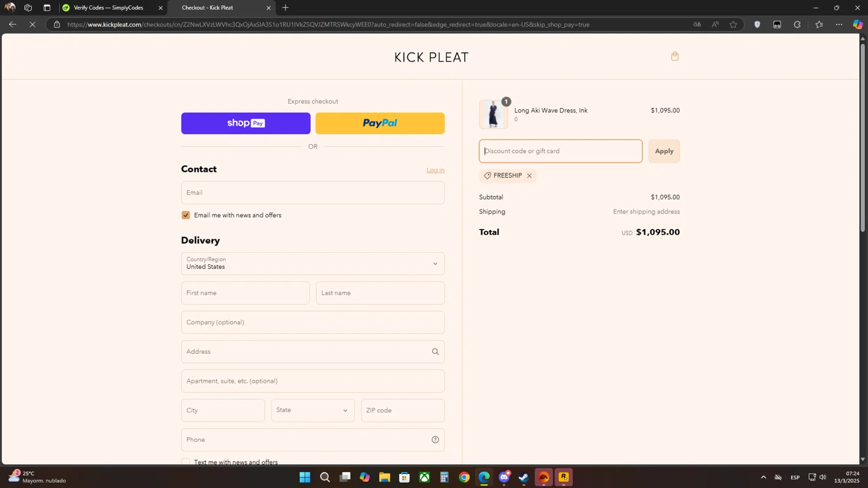The height and width of the screenshot is (488, 868).
Task: Click the translate page icon
Action: pyautogui.click(x=697, y=24)
